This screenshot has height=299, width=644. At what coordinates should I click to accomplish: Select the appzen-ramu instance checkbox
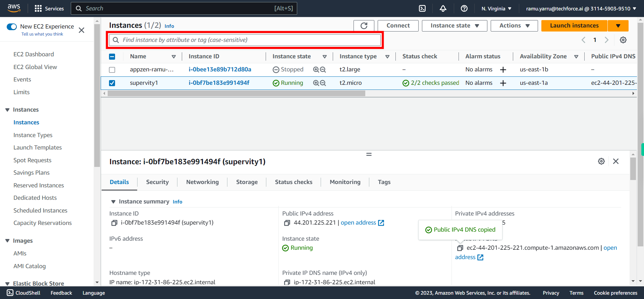point(112,70)
